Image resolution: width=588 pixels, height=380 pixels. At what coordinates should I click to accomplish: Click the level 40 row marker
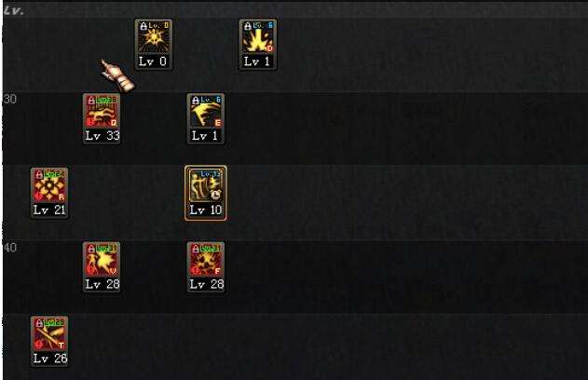(x=10, y=248)
